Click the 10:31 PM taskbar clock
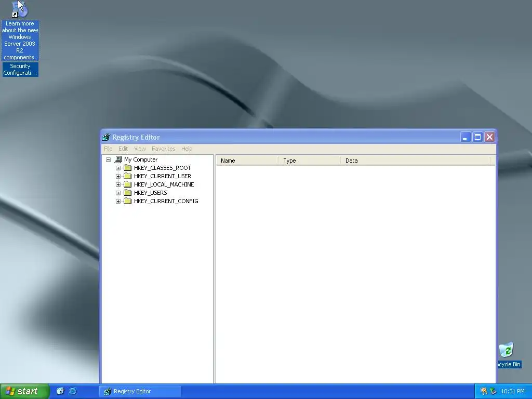Screen dimensions: 532x399 [x=513, y=391]
